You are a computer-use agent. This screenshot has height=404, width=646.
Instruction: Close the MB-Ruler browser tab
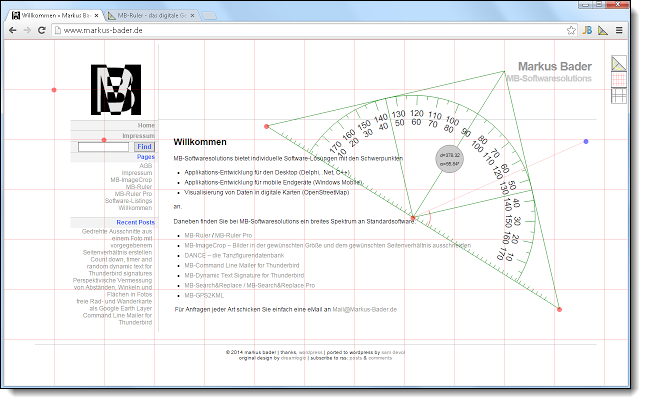[x=192, y=16]
